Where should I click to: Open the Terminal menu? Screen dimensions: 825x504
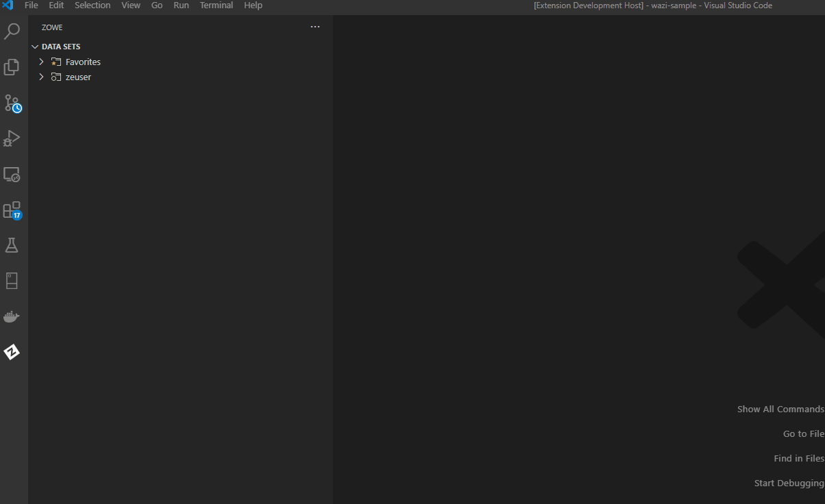(217, 5)
